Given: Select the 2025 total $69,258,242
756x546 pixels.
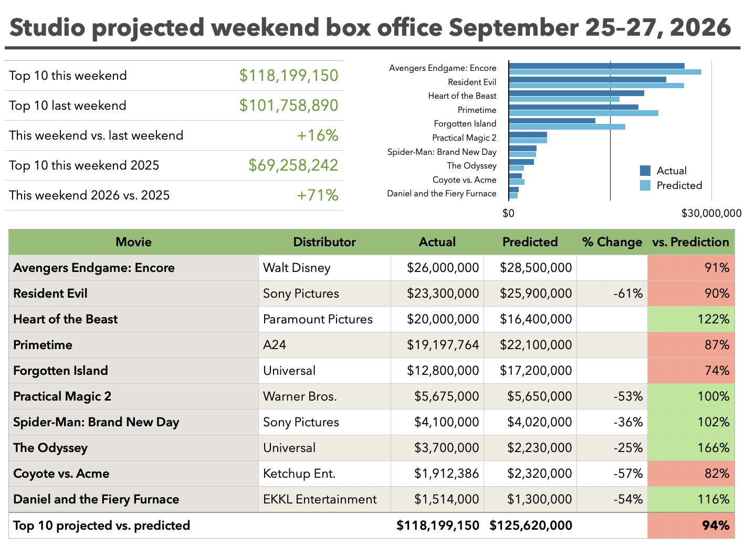Looking at the screenshot, I should click(x=293, y=165).
